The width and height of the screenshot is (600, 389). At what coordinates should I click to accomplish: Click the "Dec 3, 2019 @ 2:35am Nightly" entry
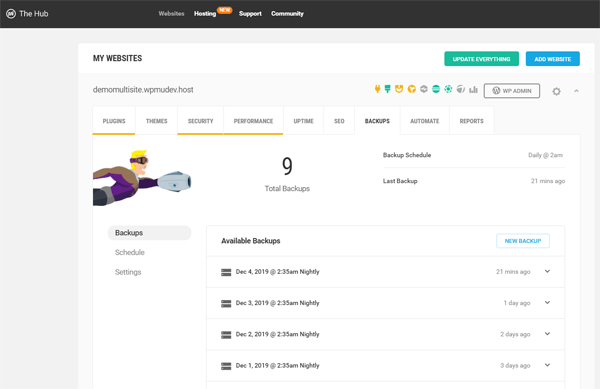pyautogui.click(x=277, y=303)
